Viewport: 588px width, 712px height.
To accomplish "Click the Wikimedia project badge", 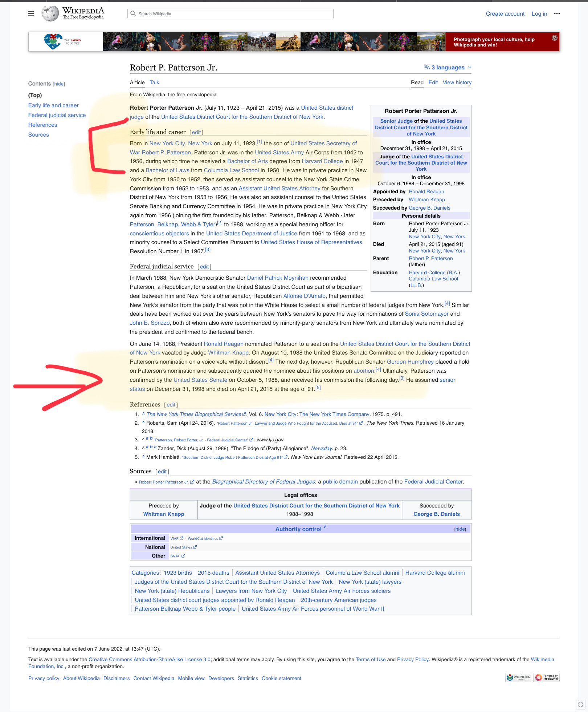I will [518, 677].
